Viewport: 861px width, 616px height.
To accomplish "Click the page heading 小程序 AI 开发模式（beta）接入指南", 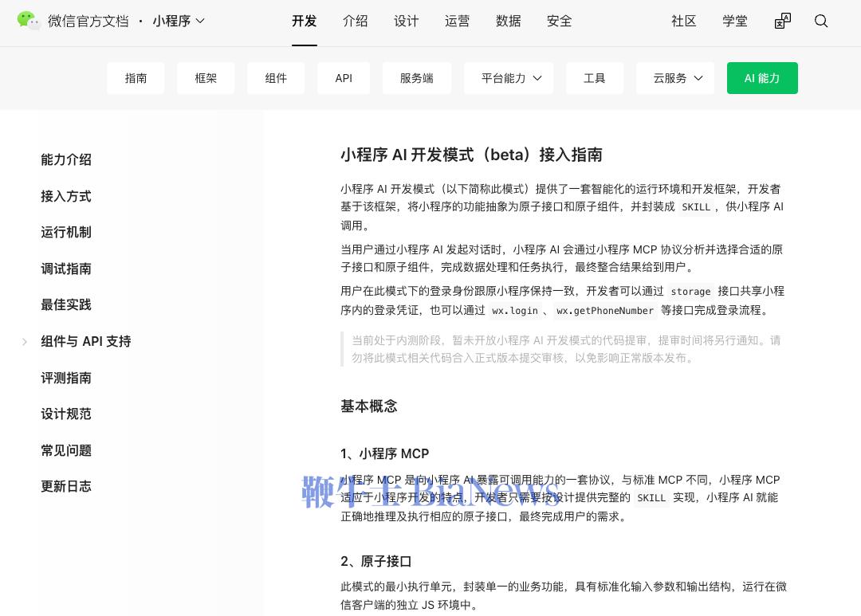I will [471, 155].
